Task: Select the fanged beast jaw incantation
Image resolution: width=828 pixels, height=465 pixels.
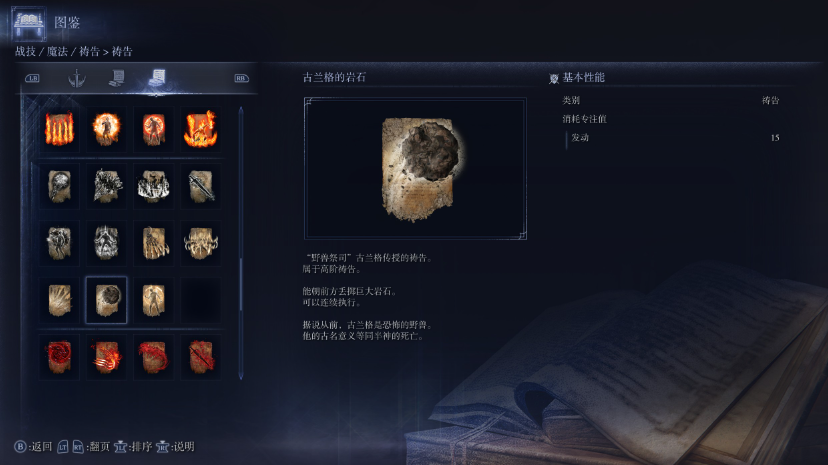Action: (200, 243)
